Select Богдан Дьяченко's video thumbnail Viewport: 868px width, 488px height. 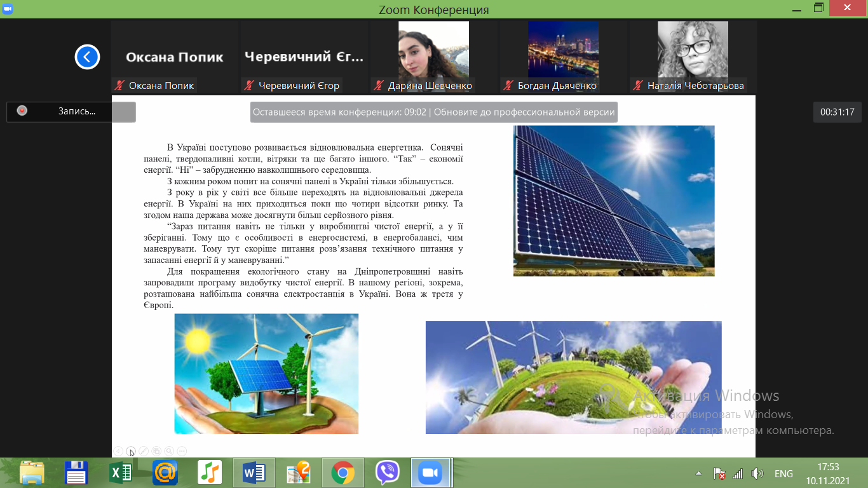tap(563, 57)
